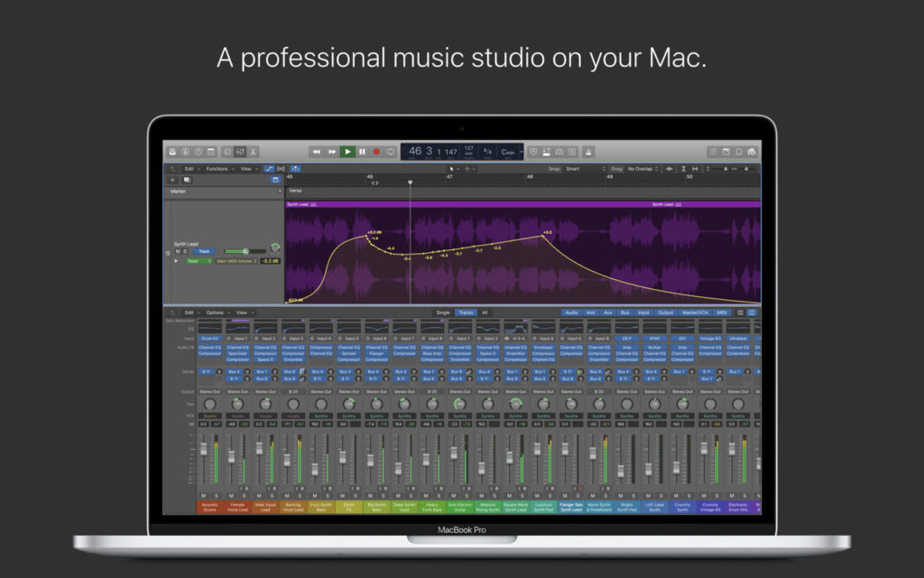Viewport: 924px width, 578px height.
Task: Click the Track button on the Synth Lead header
Action: [x=205, y=251]
